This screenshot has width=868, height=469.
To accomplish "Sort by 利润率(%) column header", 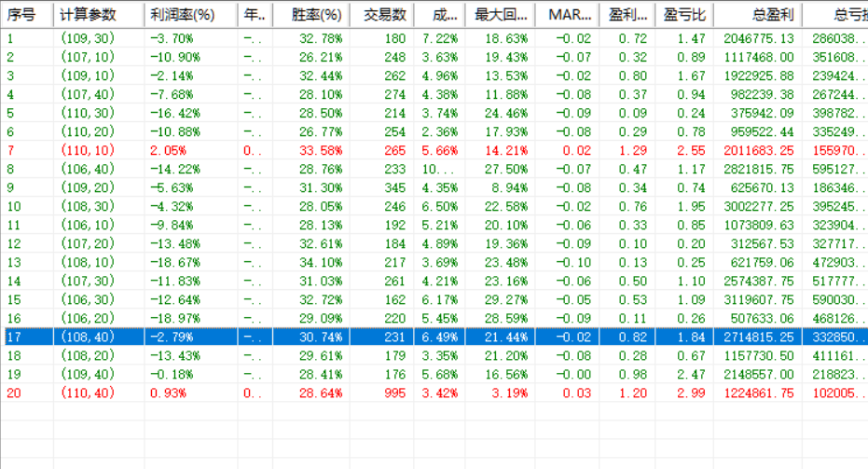I will pos(191,15).
